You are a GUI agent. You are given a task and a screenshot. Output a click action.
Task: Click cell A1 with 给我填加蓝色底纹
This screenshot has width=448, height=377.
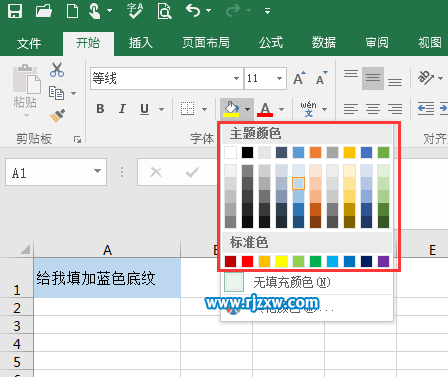[107, 278]
